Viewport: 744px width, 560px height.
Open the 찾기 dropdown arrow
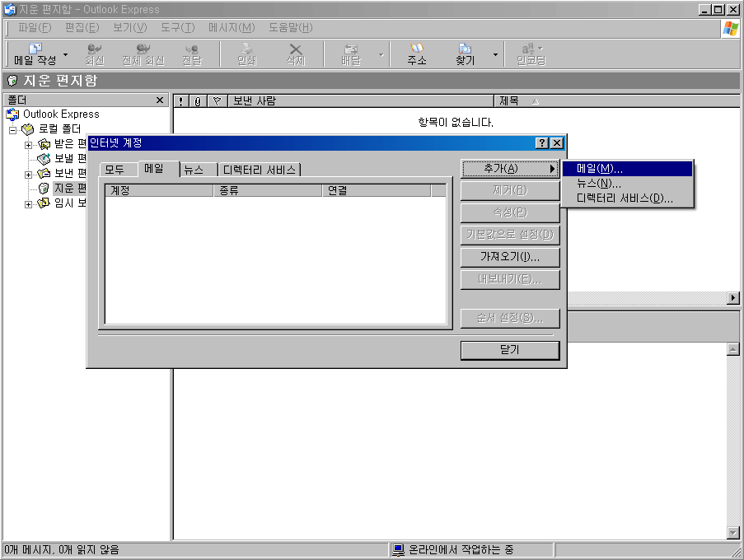[x=495, y=54]
